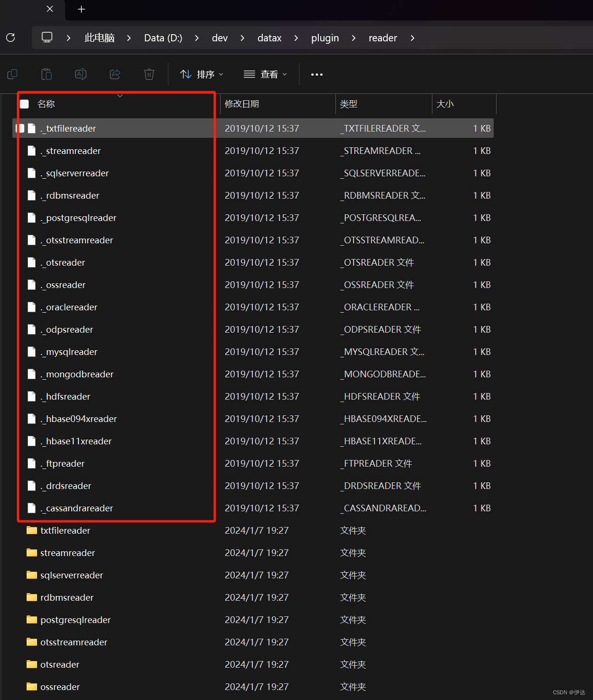Uncheck the _txtfilereader row checkbox

[x=20, y=128]
